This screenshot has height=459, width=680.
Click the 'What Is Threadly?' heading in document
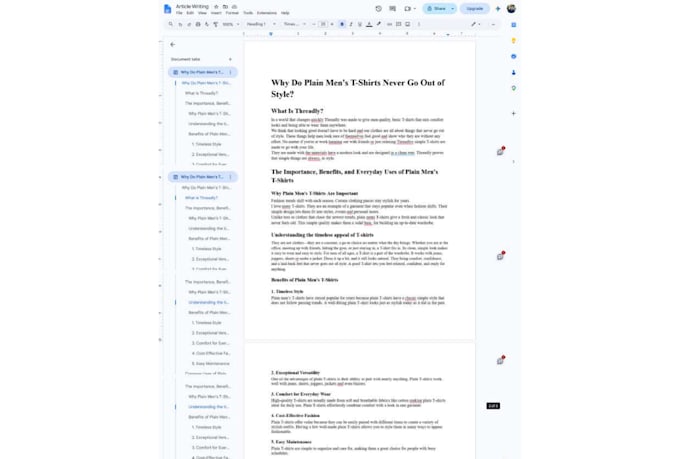point(297,111)
